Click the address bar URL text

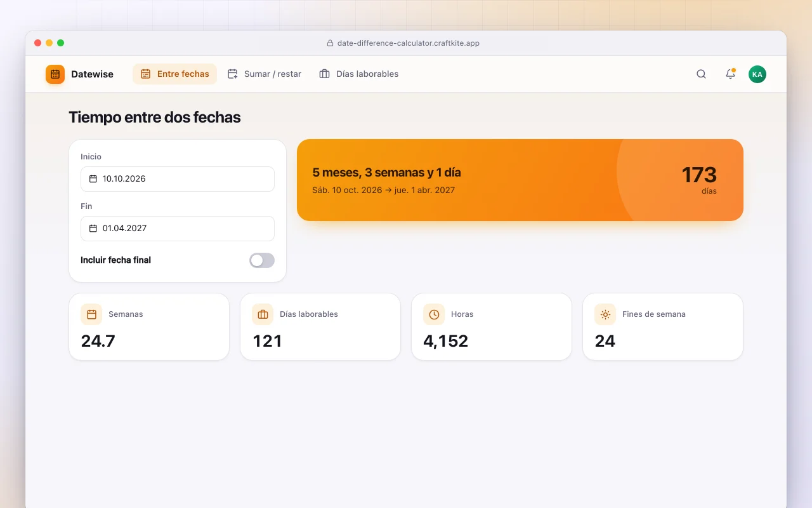point(409,43)
